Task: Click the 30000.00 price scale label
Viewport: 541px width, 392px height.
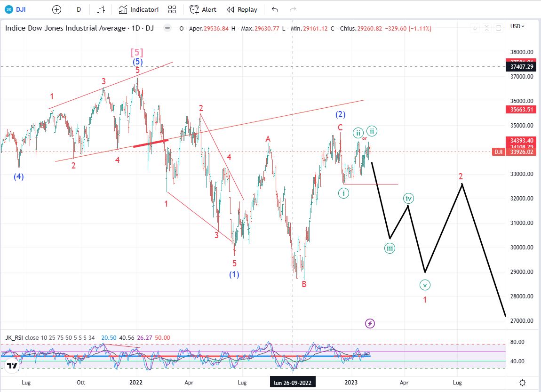Action: pyautogui.click(x=522, y=248)
